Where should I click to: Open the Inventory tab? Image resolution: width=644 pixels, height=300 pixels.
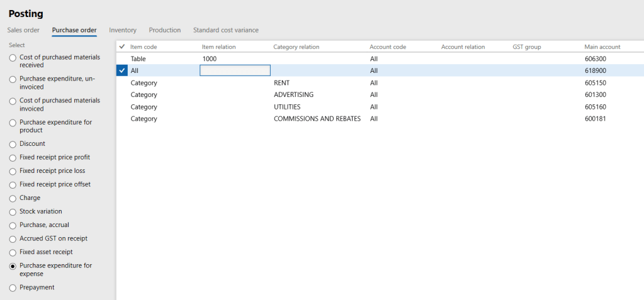click(123, 30)
